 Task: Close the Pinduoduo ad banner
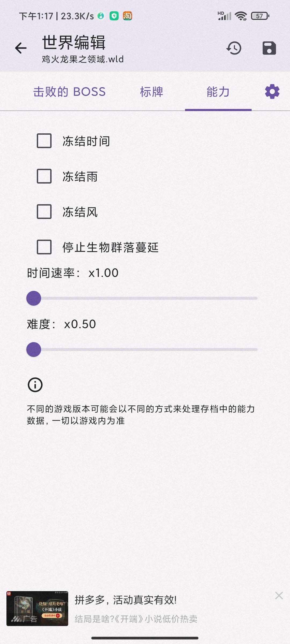[279, 595]
